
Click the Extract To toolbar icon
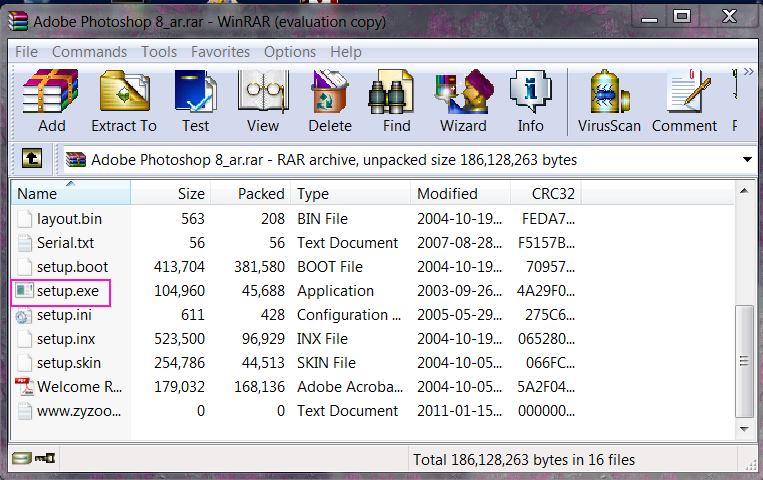click(124, 101)
